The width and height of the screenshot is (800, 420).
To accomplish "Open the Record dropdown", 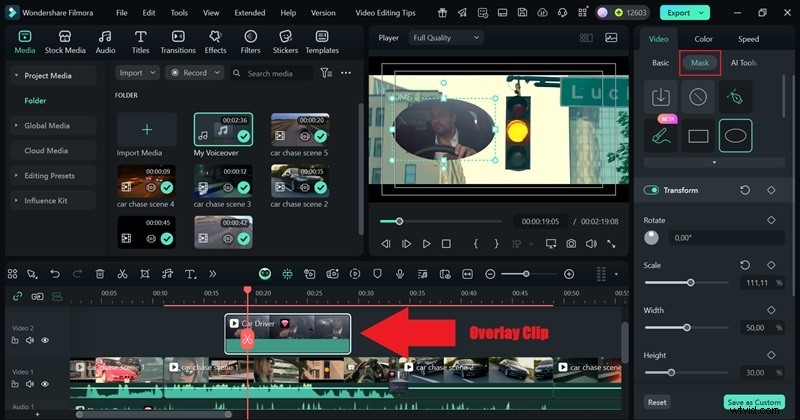I will [x=194, y=73].
